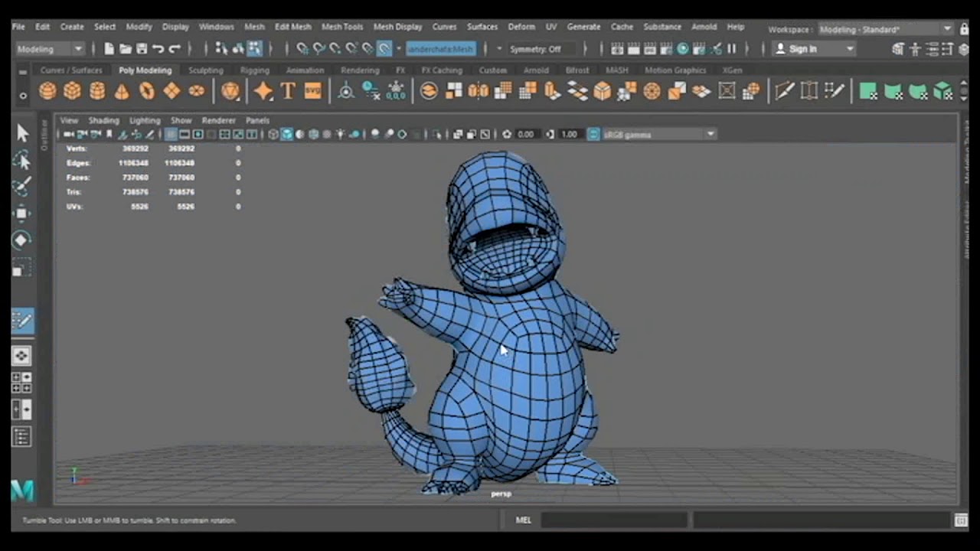Activate the Move tool in toolbox
Screen dimensions: 980x551
21,213
